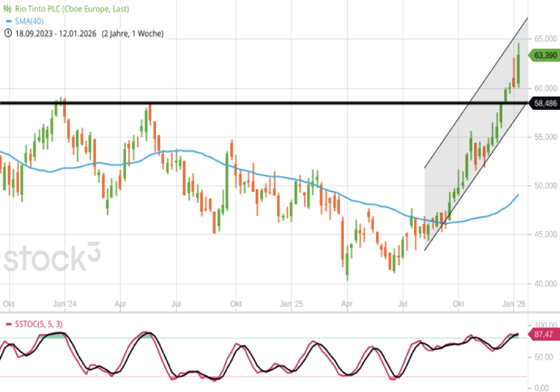
Task: Select the thick black horizontal resistance line
Action: (261, 103)
